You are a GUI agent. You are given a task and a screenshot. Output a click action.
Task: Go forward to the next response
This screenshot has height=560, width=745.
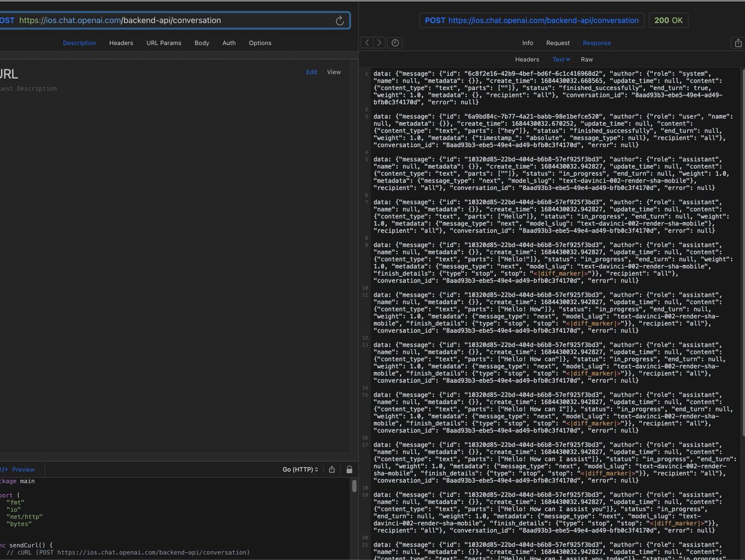coord(379,43)
